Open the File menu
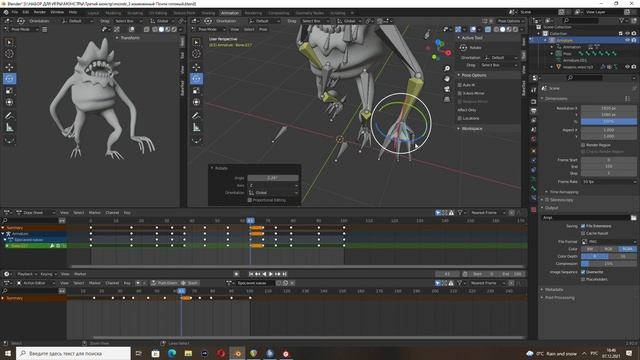640x360 pixels. click(x=15, y=12)
